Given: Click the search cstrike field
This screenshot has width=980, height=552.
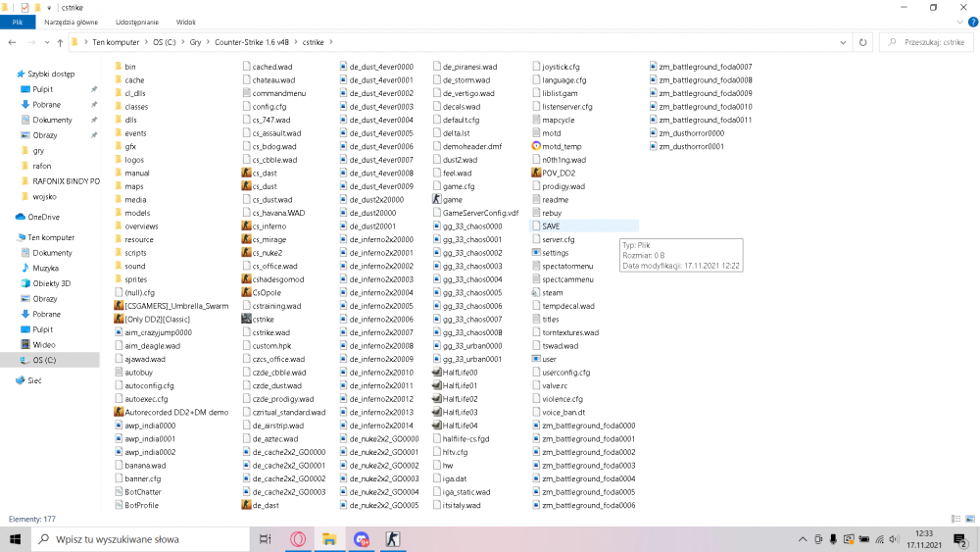Looking at the screenshot, I should [926, 42].
